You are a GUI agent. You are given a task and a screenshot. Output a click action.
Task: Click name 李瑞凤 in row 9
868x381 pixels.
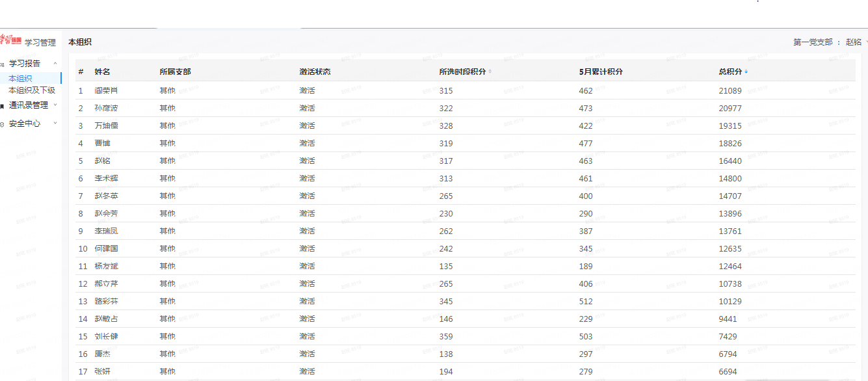(107, 231)
